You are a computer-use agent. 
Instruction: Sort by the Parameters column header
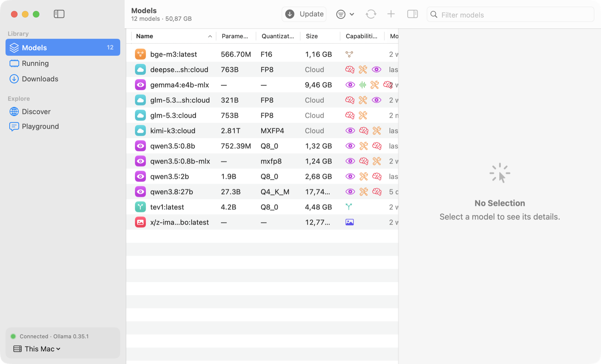(235, 36)
